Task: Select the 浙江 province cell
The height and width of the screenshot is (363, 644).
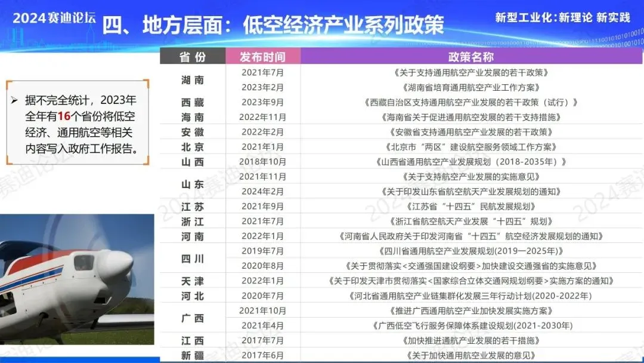Action: pos(193,222)
